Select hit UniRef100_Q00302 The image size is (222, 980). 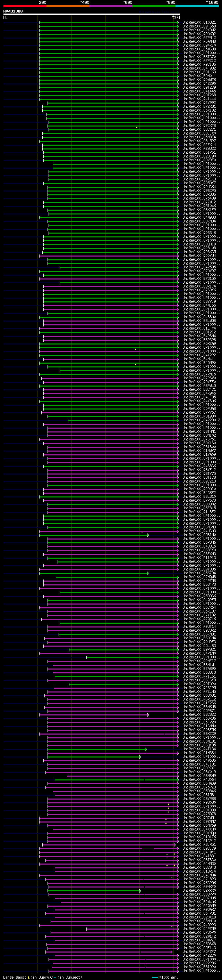(x=199, y=504)
